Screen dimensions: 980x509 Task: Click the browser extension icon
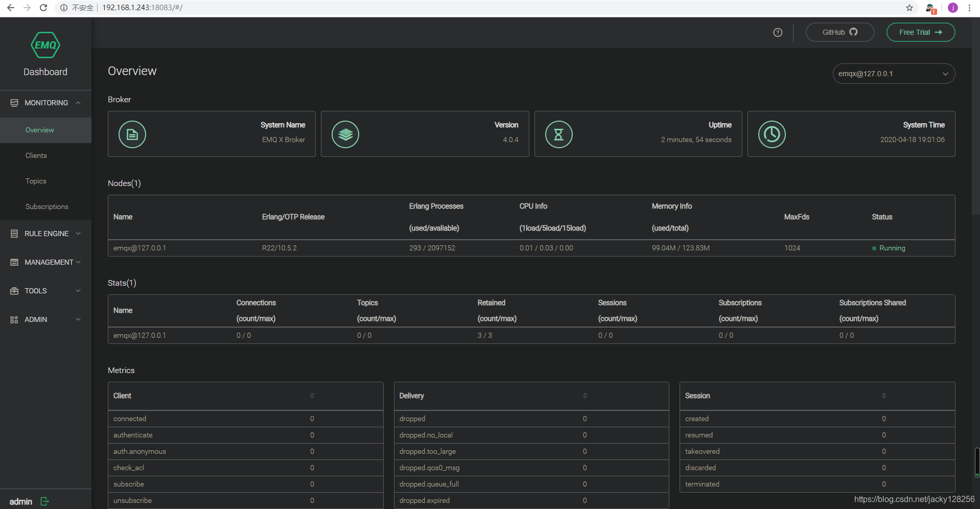[x=930, y=8]
